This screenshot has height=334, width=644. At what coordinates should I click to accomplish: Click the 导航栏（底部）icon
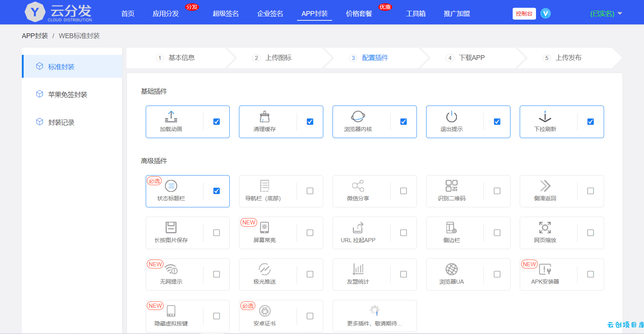pos(264,186)
